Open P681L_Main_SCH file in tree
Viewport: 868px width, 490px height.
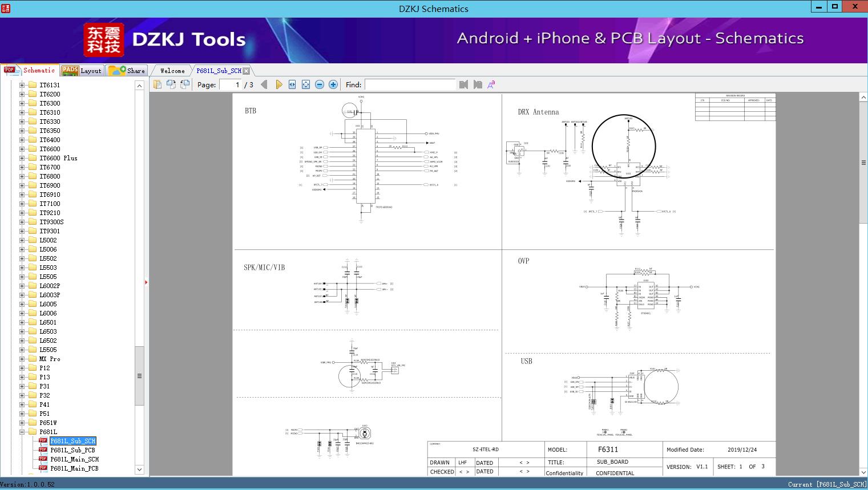click(x=74, y=459)
